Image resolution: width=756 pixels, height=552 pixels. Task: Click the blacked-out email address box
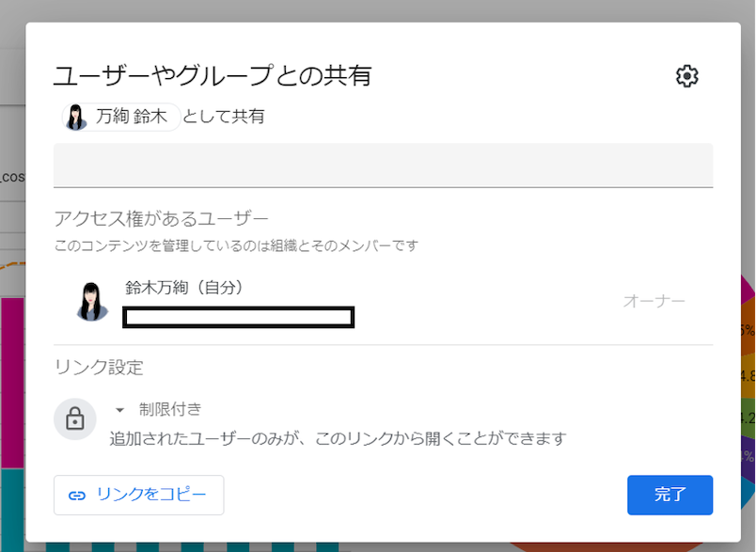click(x=239, y=317)
